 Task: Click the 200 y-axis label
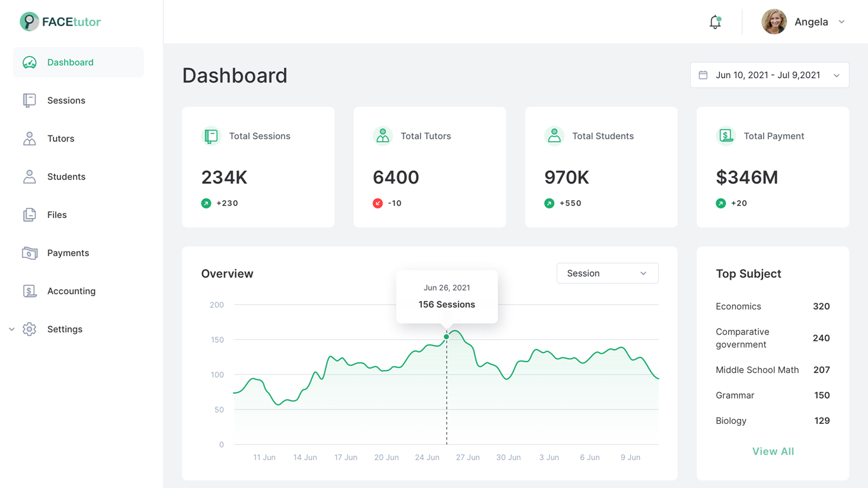[217, 305]
